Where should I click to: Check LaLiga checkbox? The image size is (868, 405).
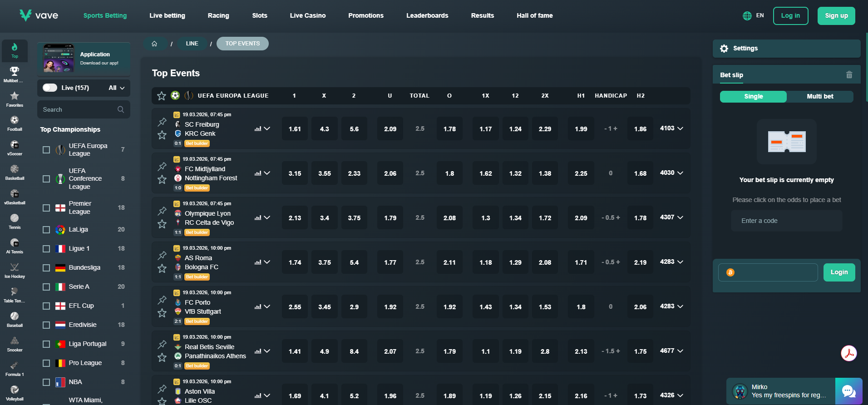coord(46,230)
